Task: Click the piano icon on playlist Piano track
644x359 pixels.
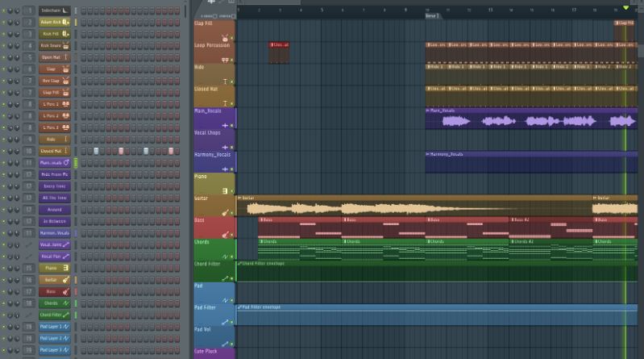Action: [225, 191]
